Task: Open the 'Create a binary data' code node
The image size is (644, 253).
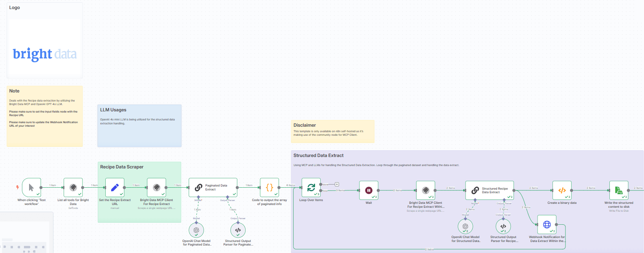Action: [562, 190]
